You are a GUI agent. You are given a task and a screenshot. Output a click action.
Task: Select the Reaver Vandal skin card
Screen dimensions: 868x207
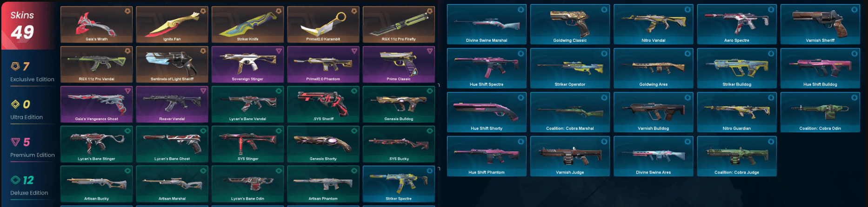[x=172, y=104]
